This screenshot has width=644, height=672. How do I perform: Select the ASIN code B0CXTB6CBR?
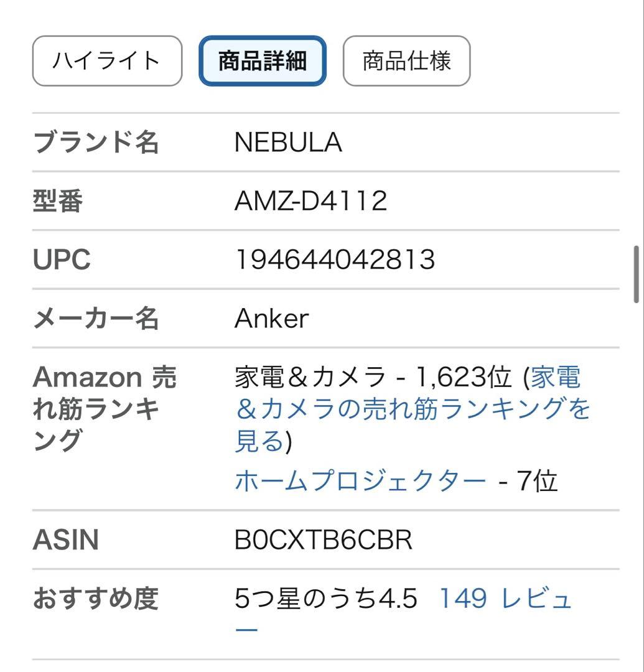[325, 540]
